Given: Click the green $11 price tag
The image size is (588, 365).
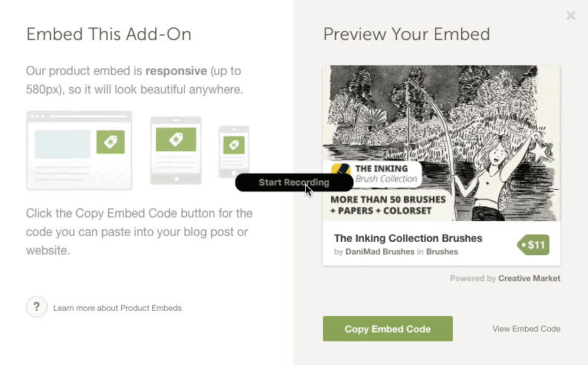Looking at the screenshot, I should [x=533, y=245].
